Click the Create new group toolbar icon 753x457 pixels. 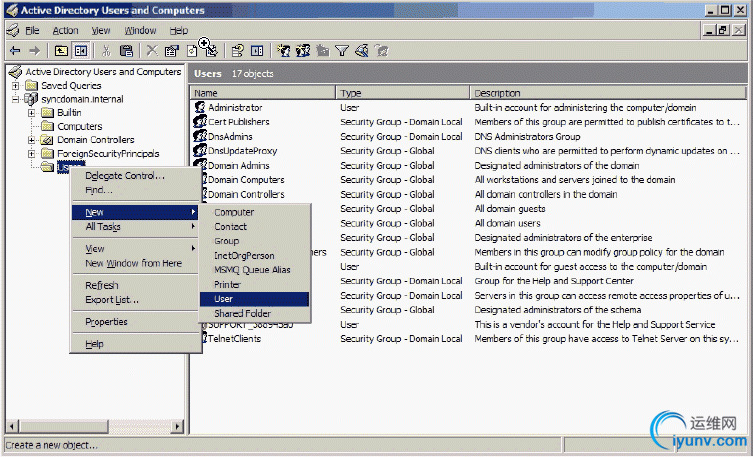tap(303, 50)
